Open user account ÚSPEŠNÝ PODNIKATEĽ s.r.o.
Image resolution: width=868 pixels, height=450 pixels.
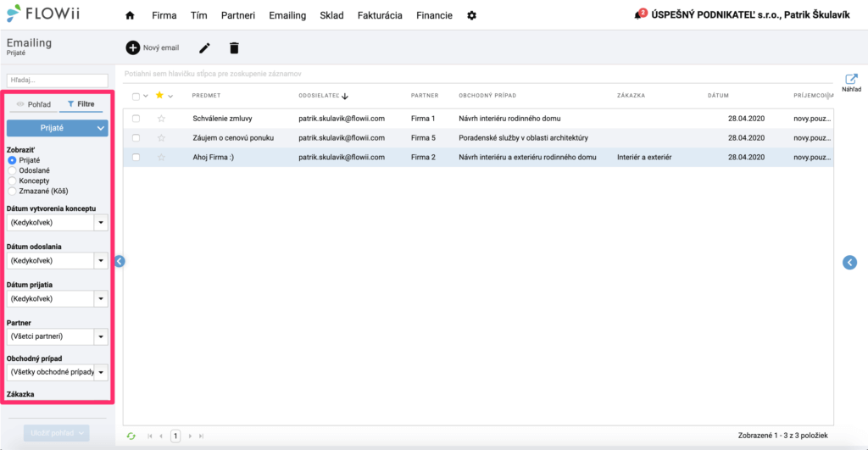751,15
